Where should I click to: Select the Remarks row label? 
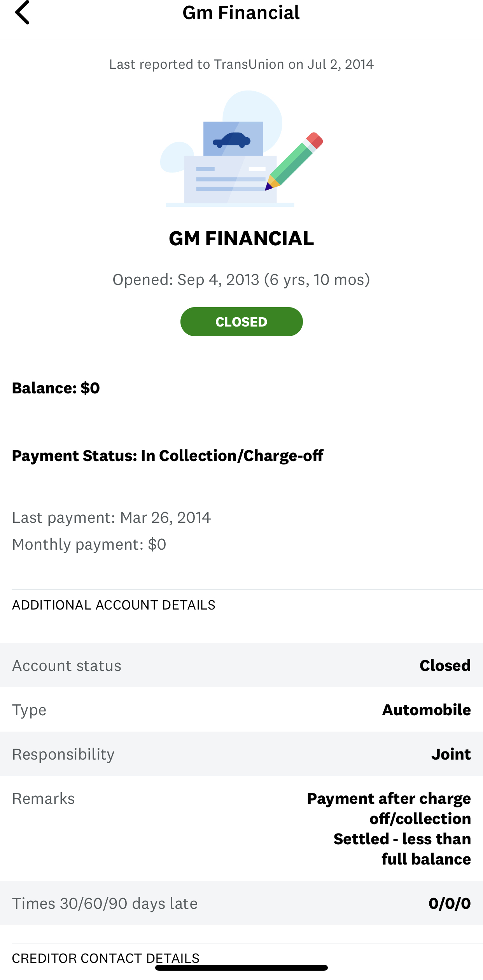coord(44,798)
